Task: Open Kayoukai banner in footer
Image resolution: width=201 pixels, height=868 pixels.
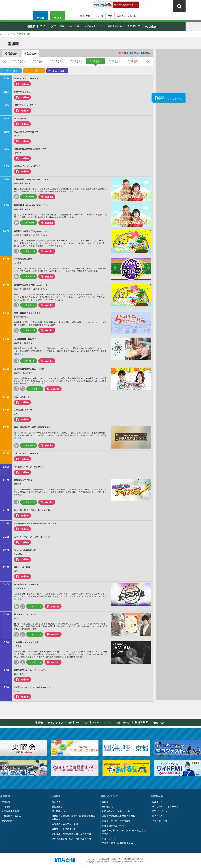Action: 24,748
